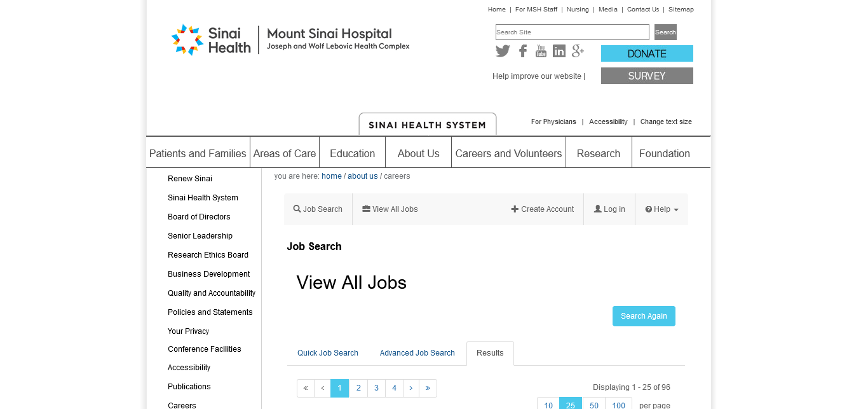Viewport: 868px width, 409px height.
Task: Click Job Search with magnifier icon
Action: pyautogui.click(x=318, y=209)
